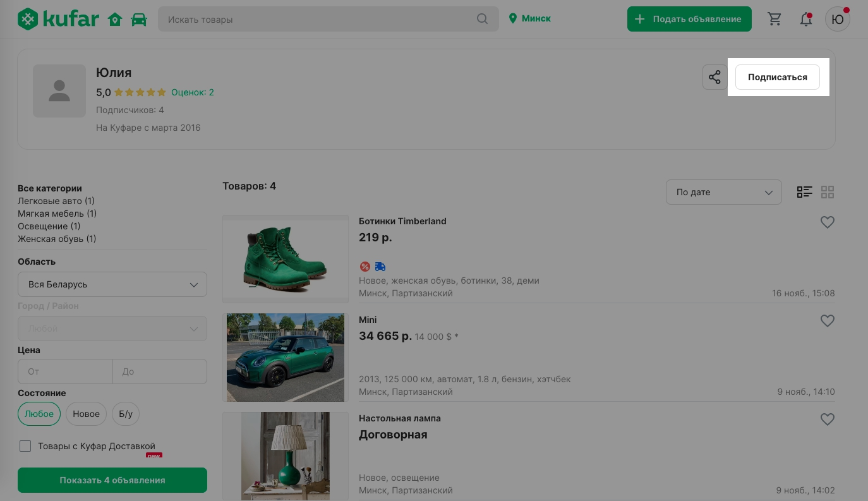Select Новое condition filter
The height and width of the screenshot is (501, 868).
86,414
